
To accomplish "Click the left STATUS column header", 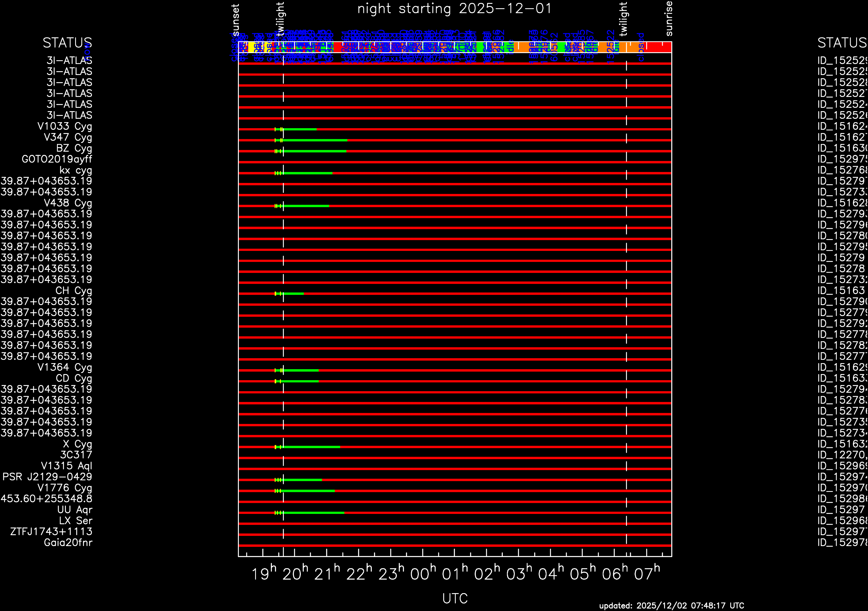I will 67,43.
